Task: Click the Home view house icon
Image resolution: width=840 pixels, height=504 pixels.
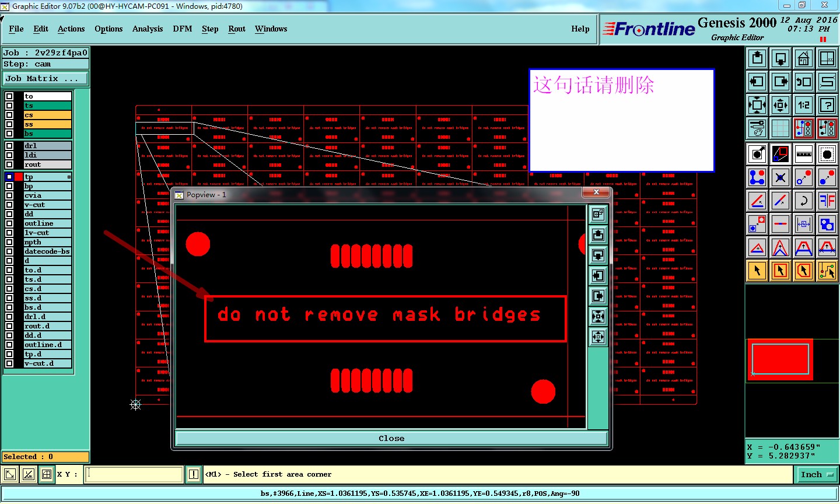Action: tap(804, 58)
